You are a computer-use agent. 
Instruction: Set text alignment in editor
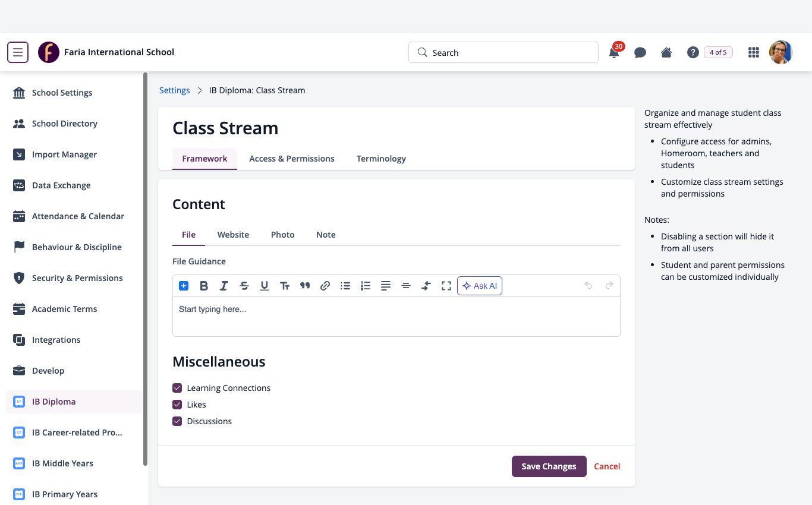pos(386,286)
